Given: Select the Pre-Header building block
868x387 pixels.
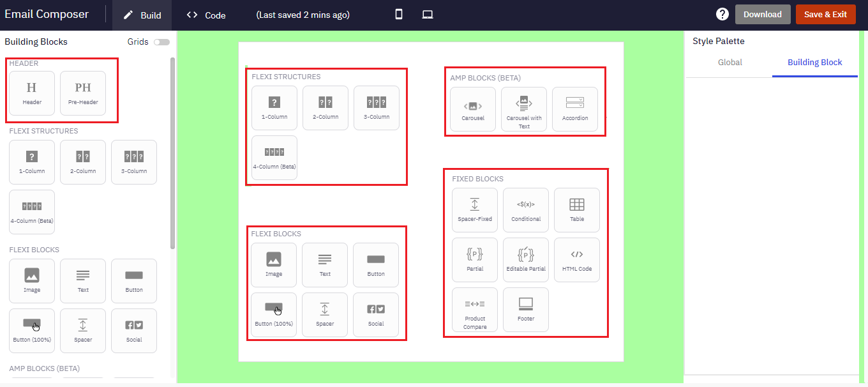Looking at the screenshot, I should tap(82, 93).
